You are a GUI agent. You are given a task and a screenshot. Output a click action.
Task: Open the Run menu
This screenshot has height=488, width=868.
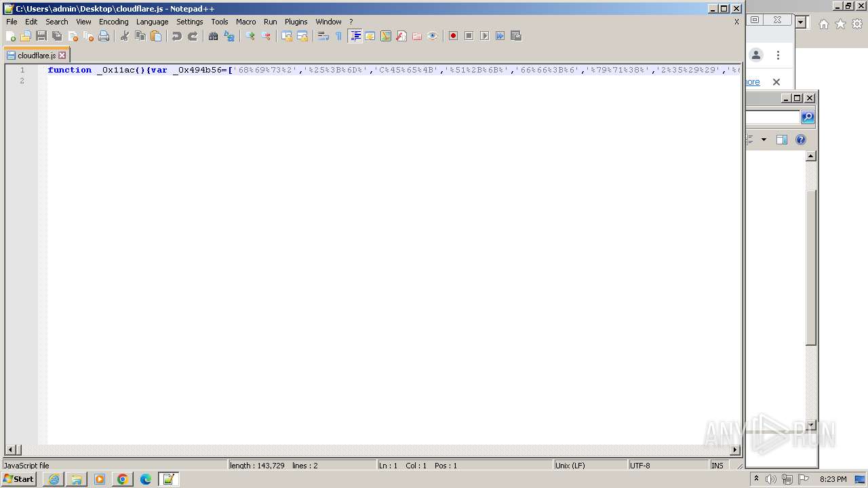271,22
